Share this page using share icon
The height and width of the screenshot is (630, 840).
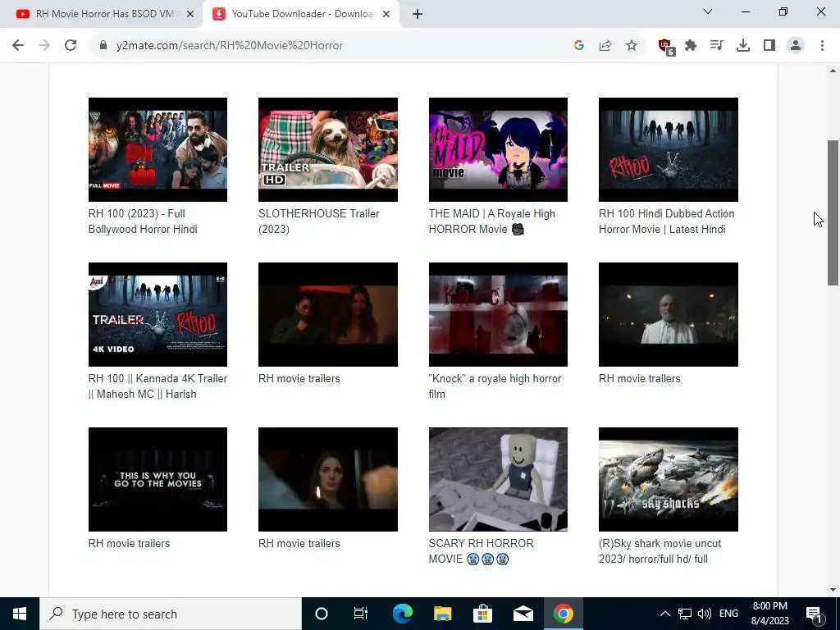click(605, 45)
